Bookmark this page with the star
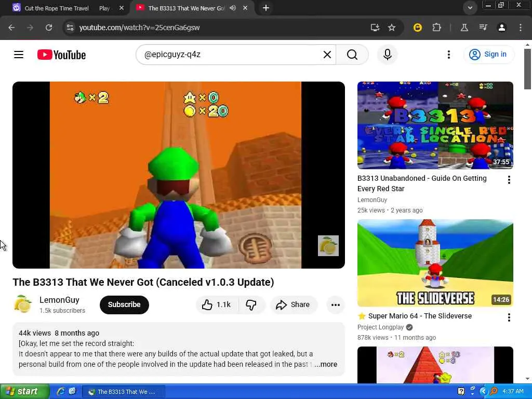 click(392, 28)
